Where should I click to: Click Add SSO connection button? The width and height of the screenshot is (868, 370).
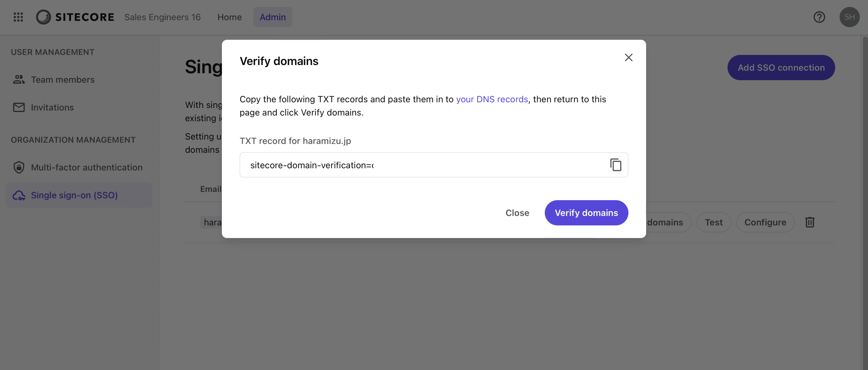pyautogui.click(x=781, y=68)
